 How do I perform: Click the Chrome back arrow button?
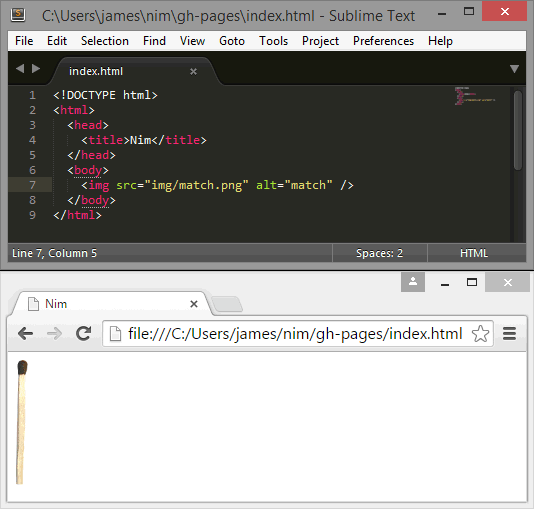coord(26,333)
